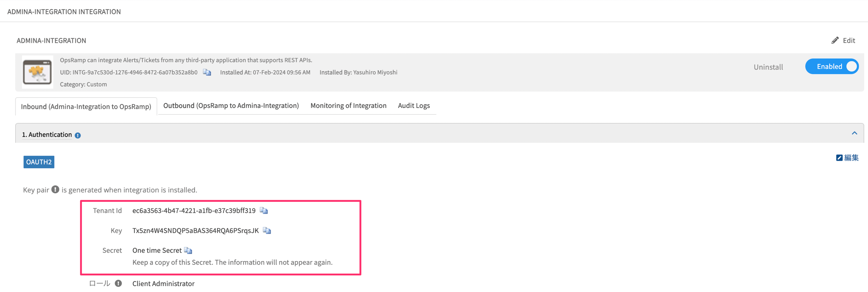Click the integration thumbnail image
Image resolution: width=868 pixels, height=292 pixels.
[37, 72]
